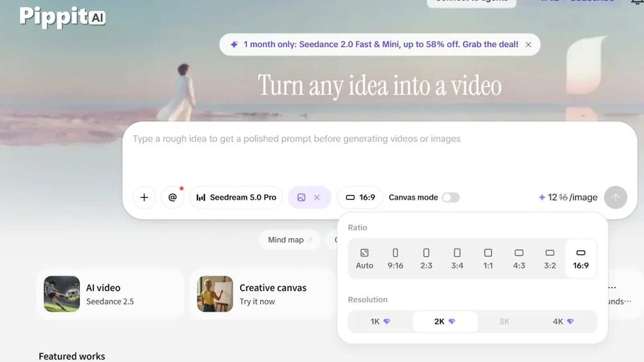Click the @ mention button
This screenshot has height=362, width=644.
(173, 197)
